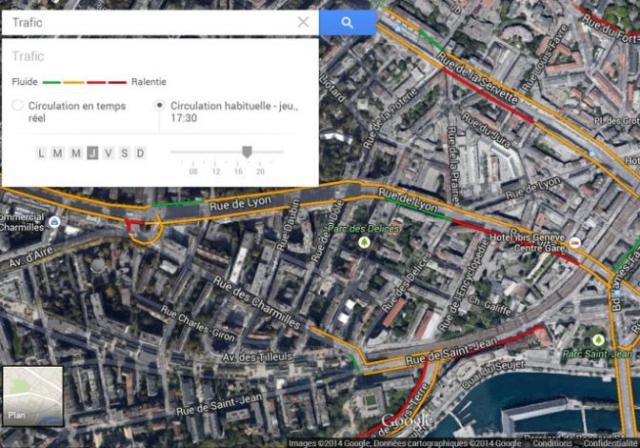Image resolution: width=640 pixels, height=448 pixels.
Task: Select the highlighted J (jeudi) day
Action: pos(93,153)
